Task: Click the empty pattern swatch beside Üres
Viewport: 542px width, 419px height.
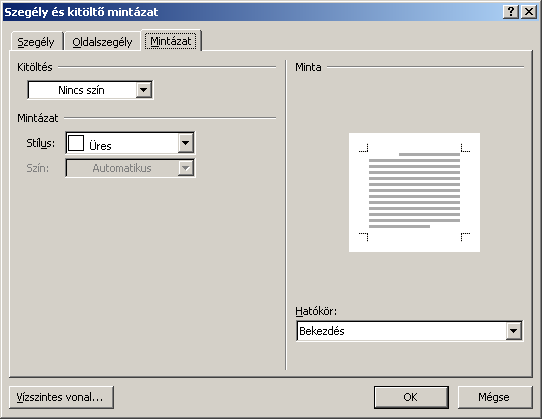Action: point(76,143)
